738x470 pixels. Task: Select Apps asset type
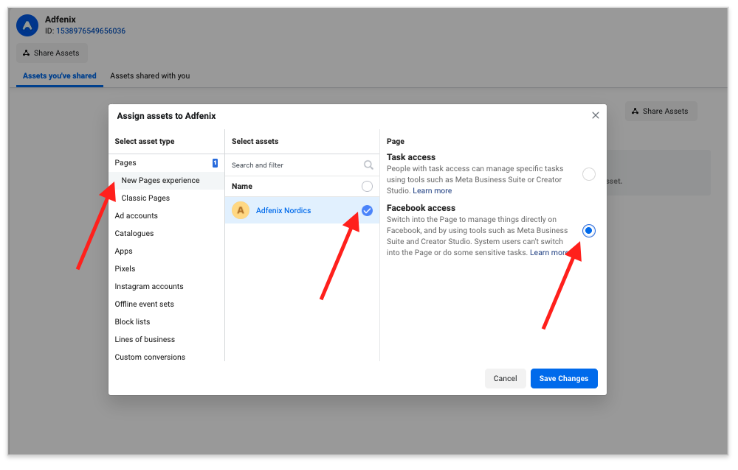click(x=166, y=251)
